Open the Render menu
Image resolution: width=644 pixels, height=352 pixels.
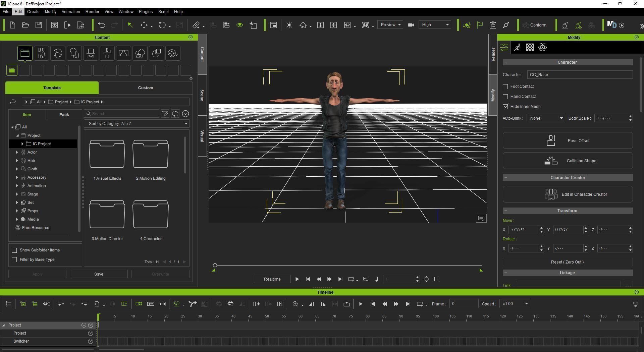(92, 11)
